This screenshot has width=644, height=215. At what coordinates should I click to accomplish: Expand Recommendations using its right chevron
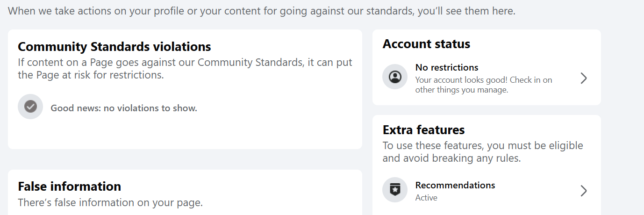tap(583, 191)
